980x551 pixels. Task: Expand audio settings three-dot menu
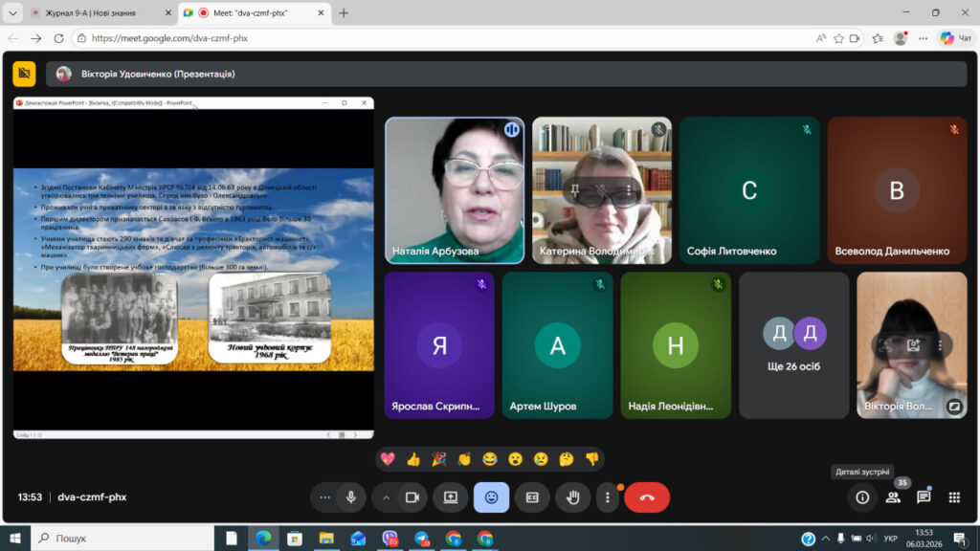point(325,497)
